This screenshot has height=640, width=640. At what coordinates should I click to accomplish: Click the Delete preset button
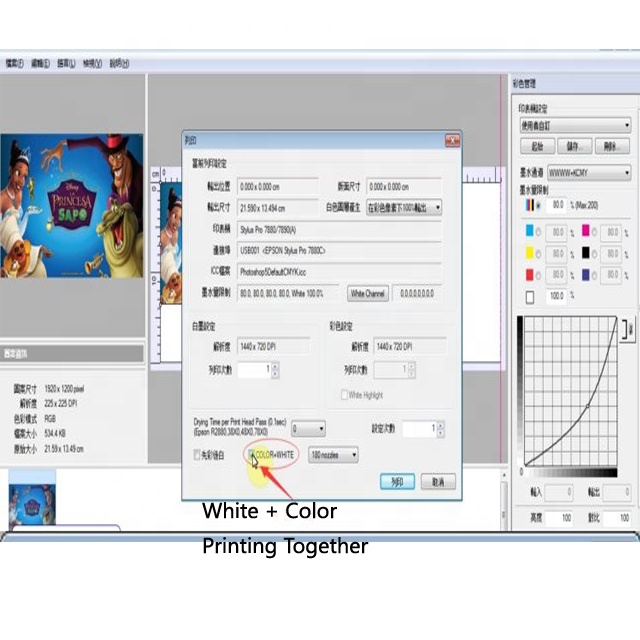[612, 146]
